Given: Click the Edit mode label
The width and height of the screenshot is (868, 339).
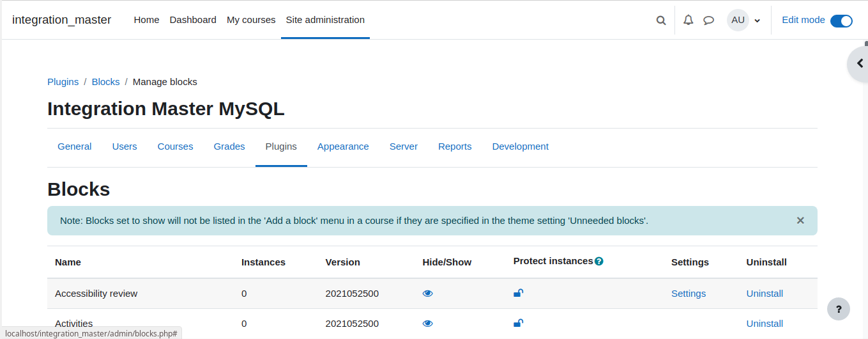Looking at the screenshot, I should tap(803, 20).
